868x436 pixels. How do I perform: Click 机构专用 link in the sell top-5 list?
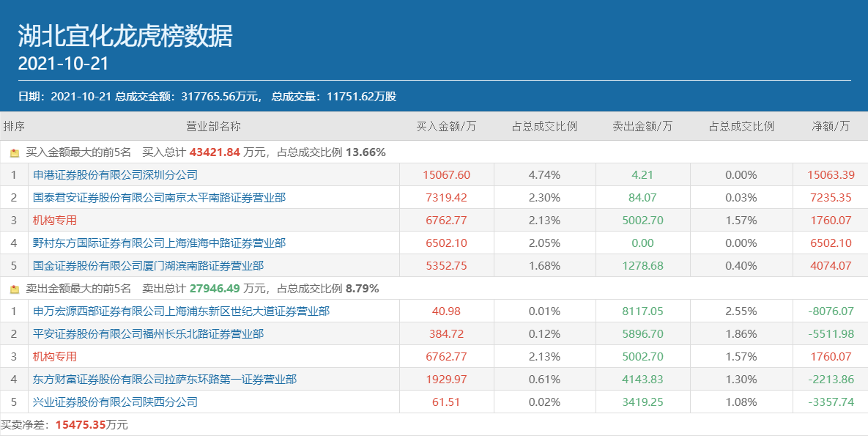tap(55, 357)
